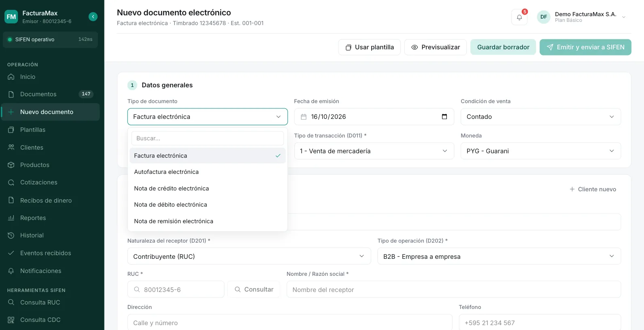Click the Productos box icon
Screen dimensions: 644x330
pos(11,165)
